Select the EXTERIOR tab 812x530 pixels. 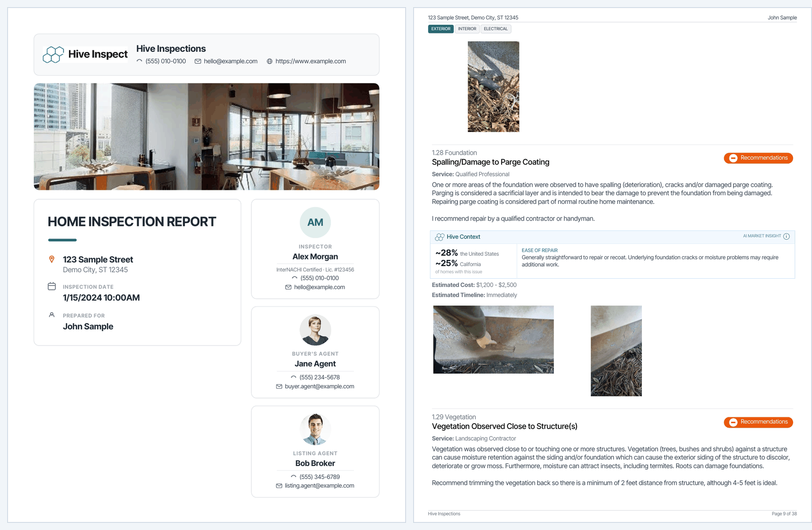(x=441, y=29)
